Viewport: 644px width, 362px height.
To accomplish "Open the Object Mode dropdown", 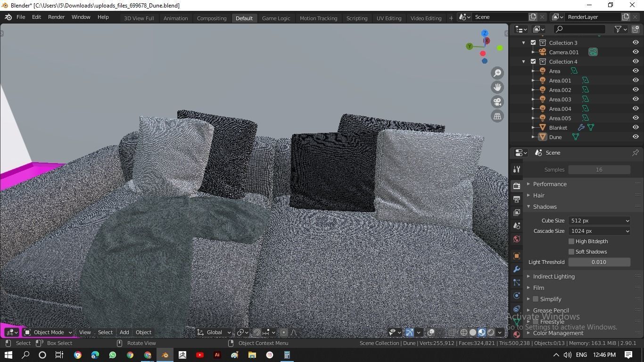I will tap(48, 332).
